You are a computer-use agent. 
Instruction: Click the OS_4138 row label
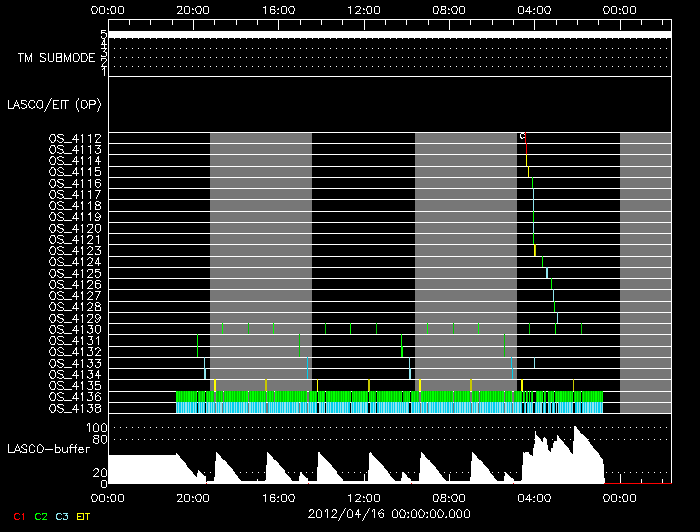(75, 409)
